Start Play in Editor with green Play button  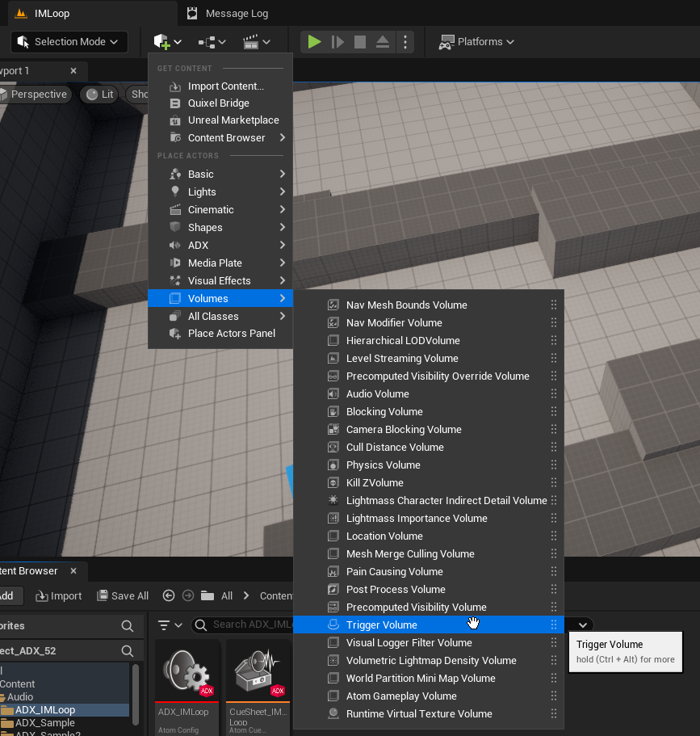pyautogui.click(x=314, y=42)
